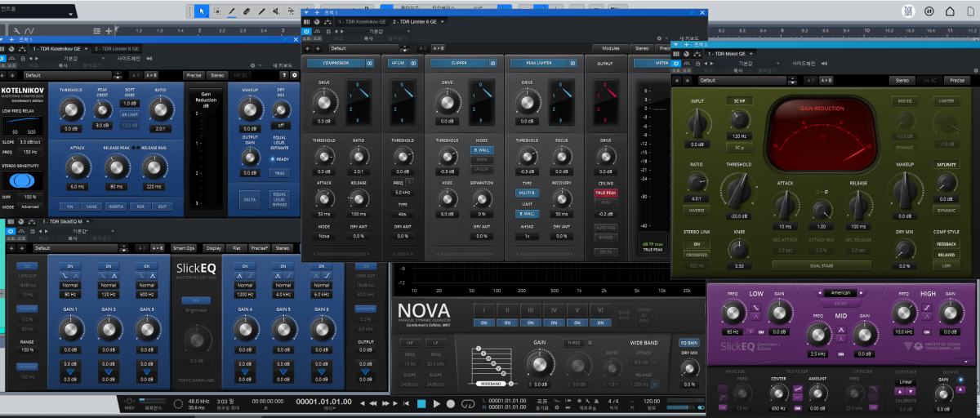This screenshot has height=418, width=980.
Task: Open routing icon in Molot GE window header
Action: point(697,53)
